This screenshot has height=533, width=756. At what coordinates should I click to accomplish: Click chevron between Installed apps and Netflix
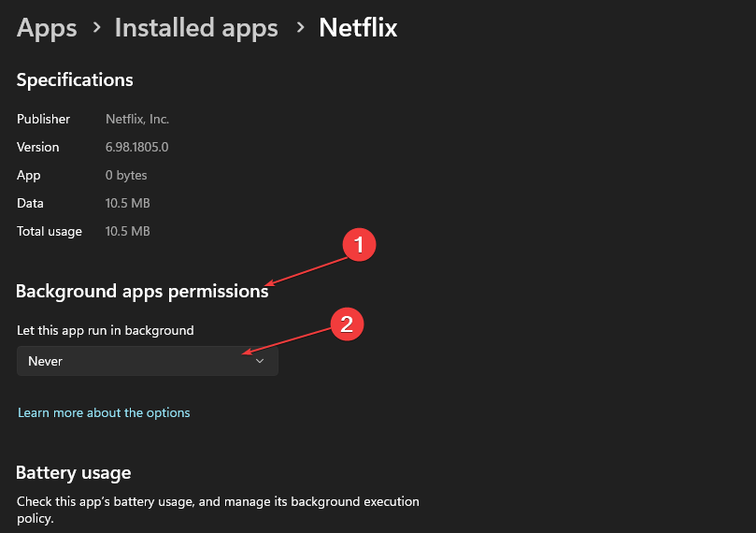[300, 27]
